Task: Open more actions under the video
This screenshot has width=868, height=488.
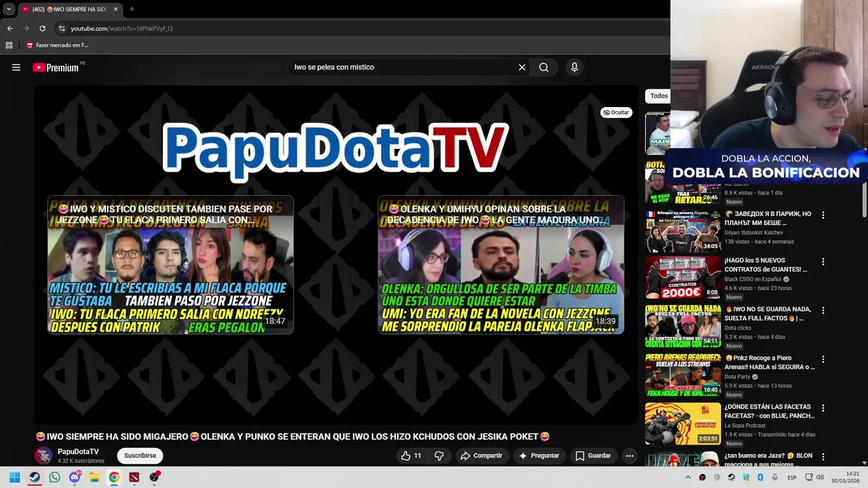Action: coord(629,455)
